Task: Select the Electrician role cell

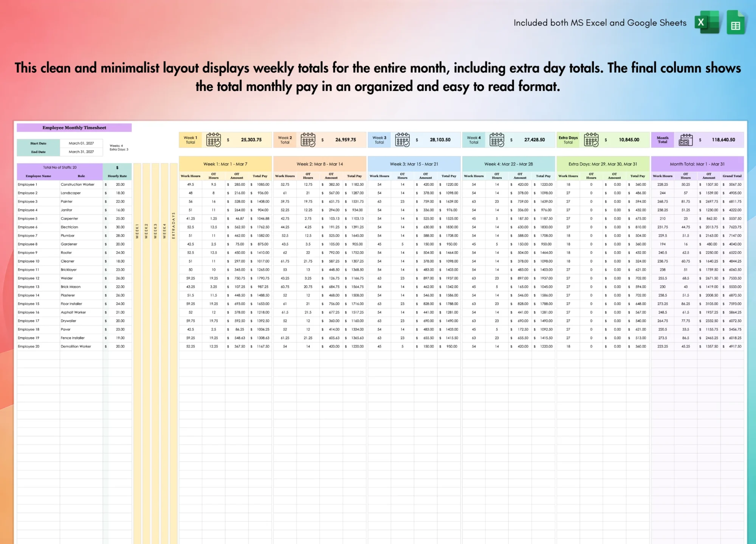Action: click(81, 227)
